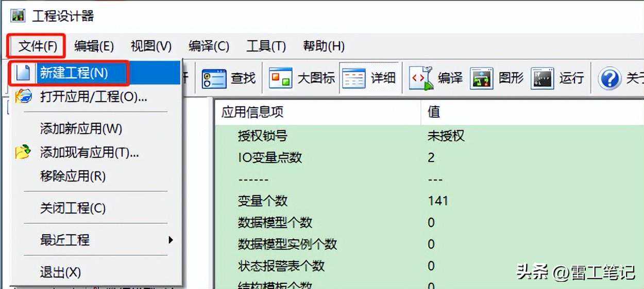644x289 pixels.
Task: Expand the 最近工程 submenu arrow
Action: click(171, 240)
